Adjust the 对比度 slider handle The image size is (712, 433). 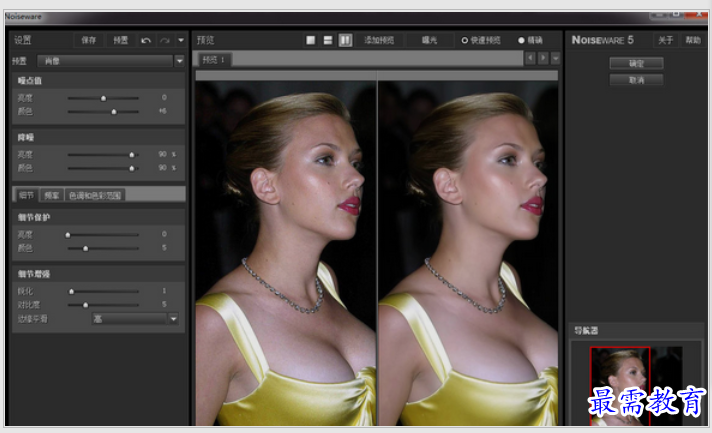(x=85, y=305)
